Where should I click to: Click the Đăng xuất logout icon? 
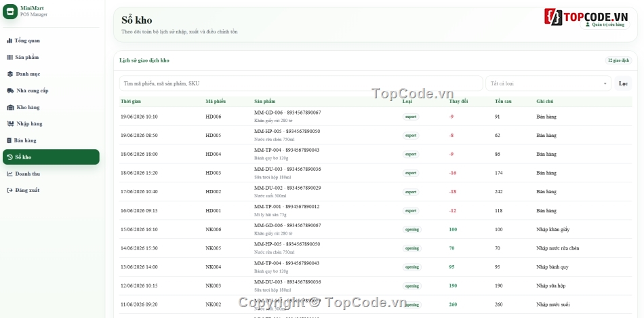[10, 191]
